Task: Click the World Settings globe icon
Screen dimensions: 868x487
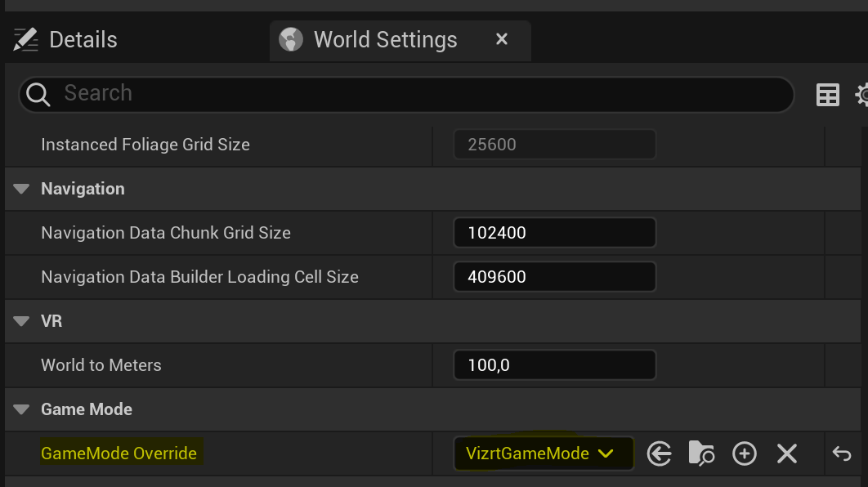Action: 290,39
